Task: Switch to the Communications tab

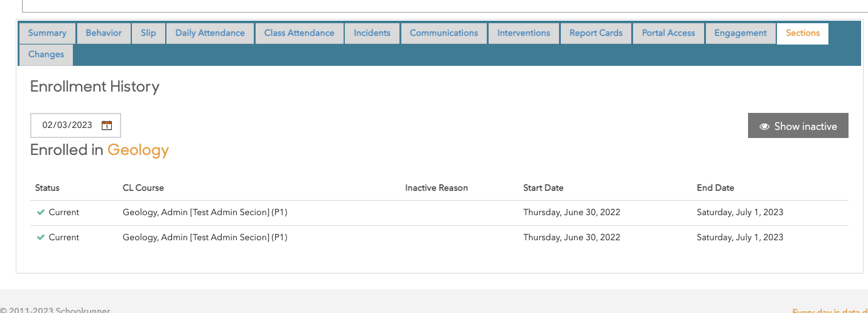Action: (x=443, y=33)
